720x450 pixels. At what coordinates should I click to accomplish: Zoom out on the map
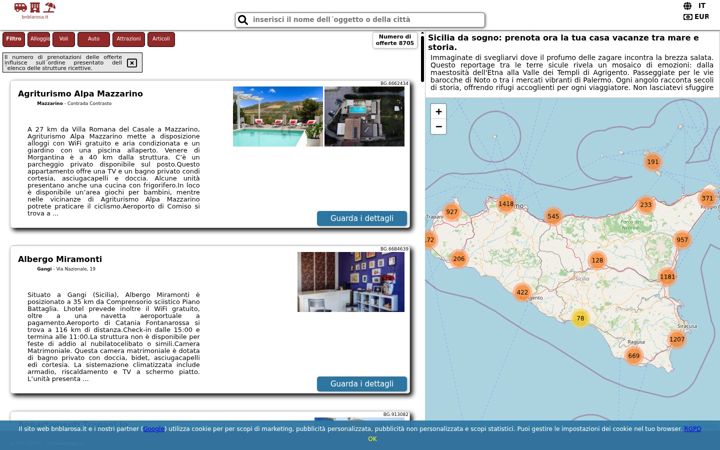[439, 126]
